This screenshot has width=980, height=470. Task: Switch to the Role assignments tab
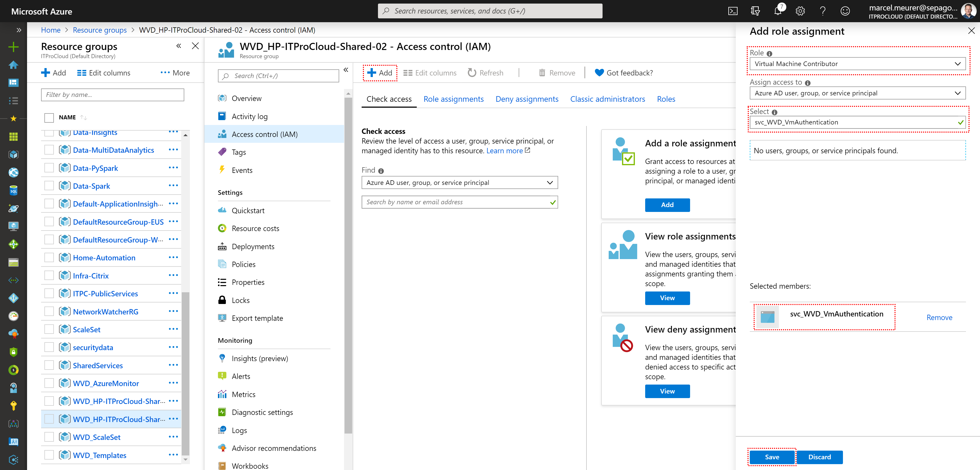tap(454, 99)
